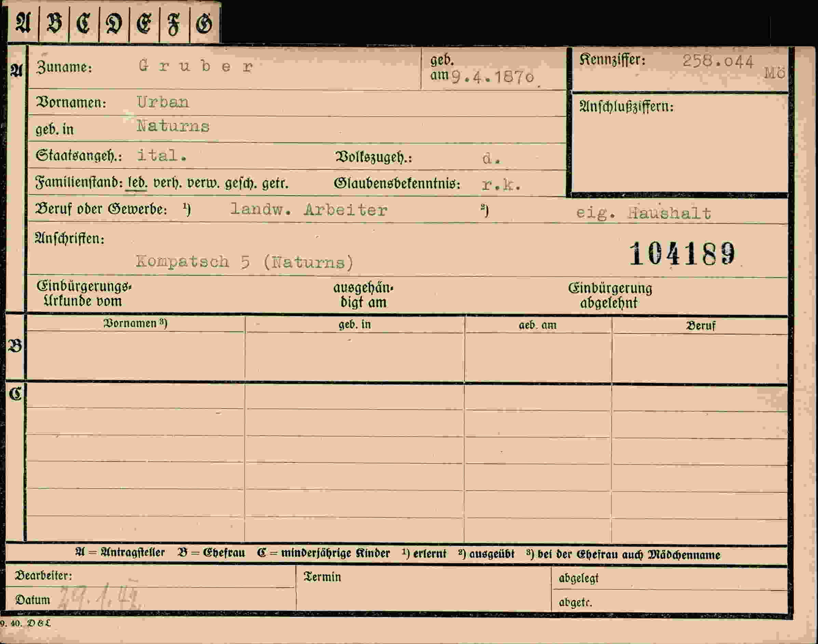Image resolution: width=818 pixels, height=644 pixels.
Task: Click the birth date 9.4.1870
Action: click(493, 77)
